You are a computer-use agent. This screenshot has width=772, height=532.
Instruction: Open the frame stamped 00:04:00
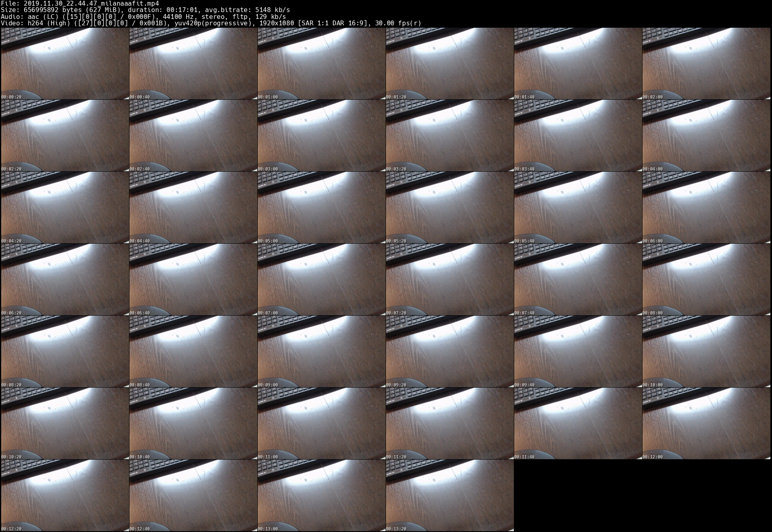point(706,136)
